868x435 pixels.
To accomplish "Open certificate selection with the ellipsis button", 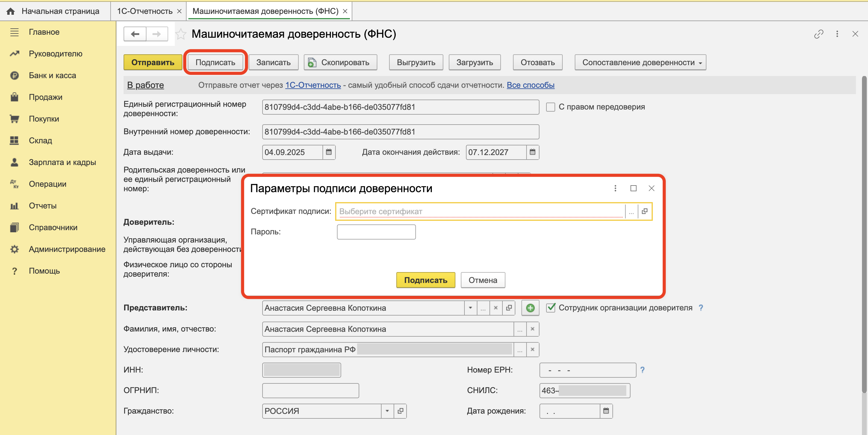I will 631,211.
